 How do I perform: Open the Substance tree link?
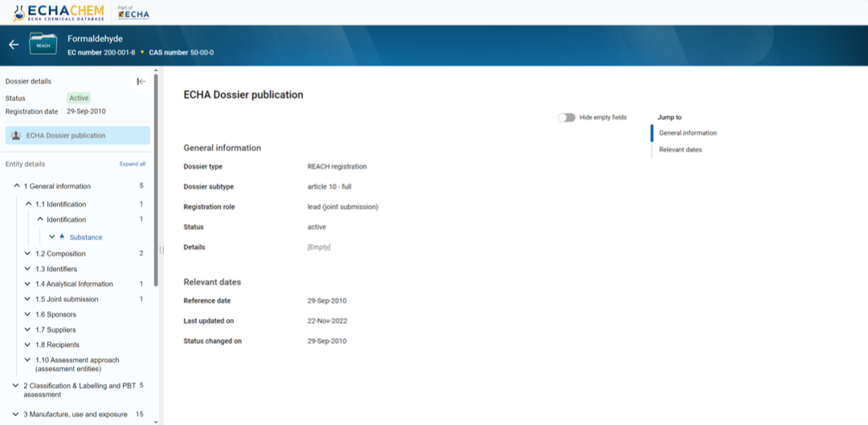[86, 237]
